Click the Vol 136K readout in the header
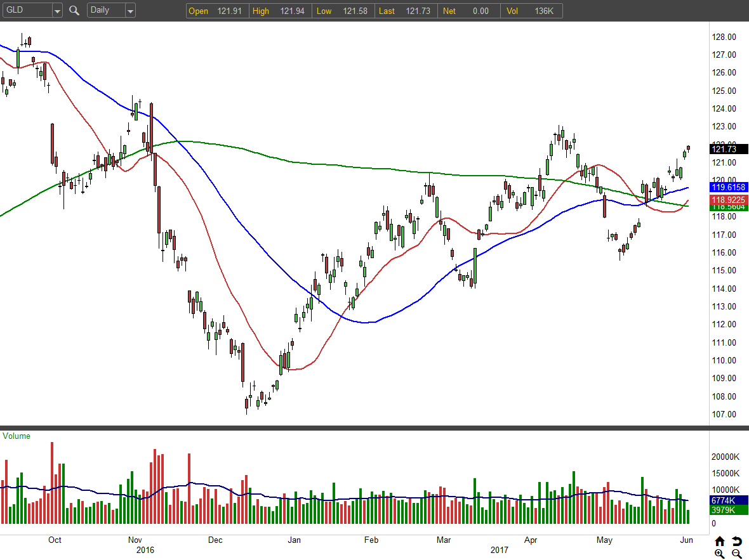 (533, 10)
